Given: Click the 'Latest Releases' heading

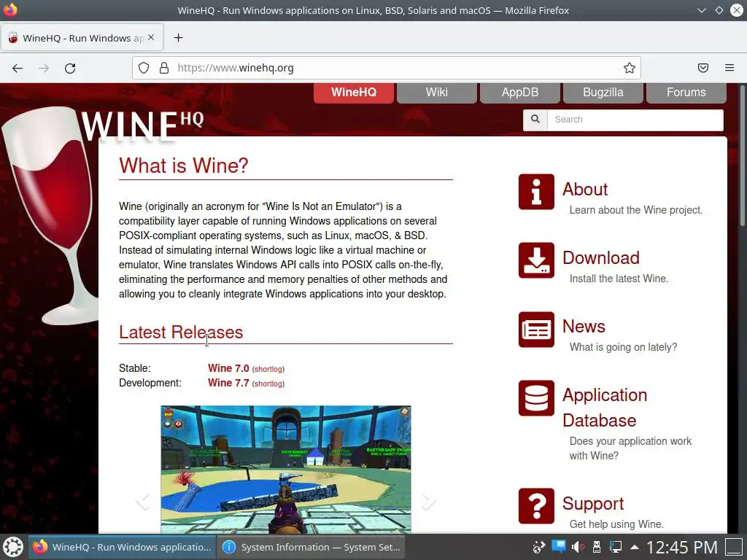Looking at the screenshot, I should click(181, 332).
